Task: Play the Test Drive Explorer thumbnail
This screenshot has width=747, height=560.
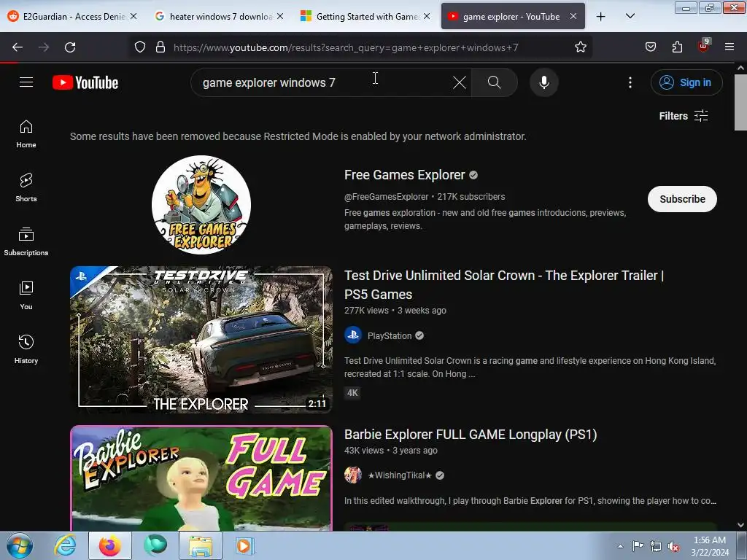Action: point(201,340)
